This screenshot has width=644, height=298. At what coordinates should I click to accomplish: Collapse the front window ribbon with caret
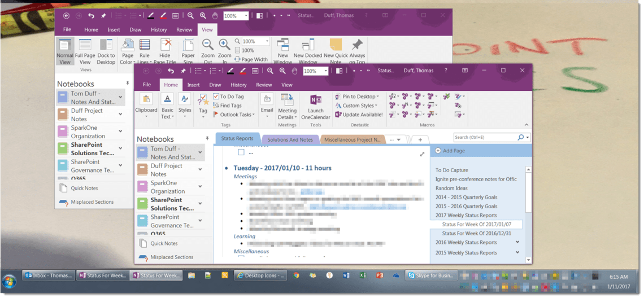[x=526, y=125]
